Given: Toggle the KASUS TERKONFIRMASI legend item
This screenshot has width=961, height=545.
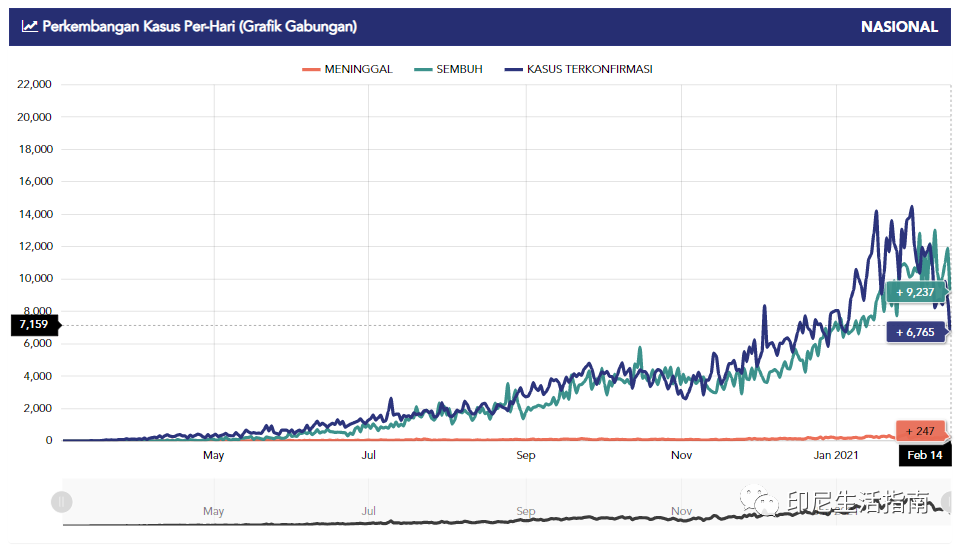Looking at the screenshot, I should pyautogui.click(x=579, y=69).
